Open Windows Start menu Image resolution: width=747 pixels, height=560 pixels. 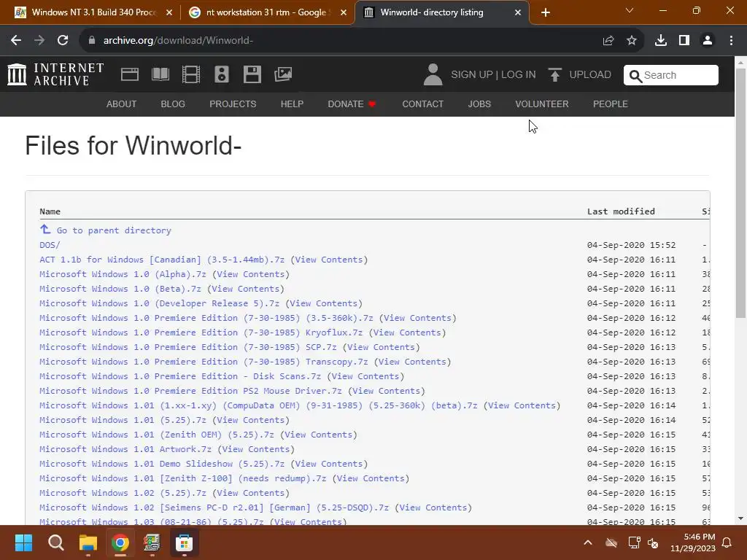23,542
